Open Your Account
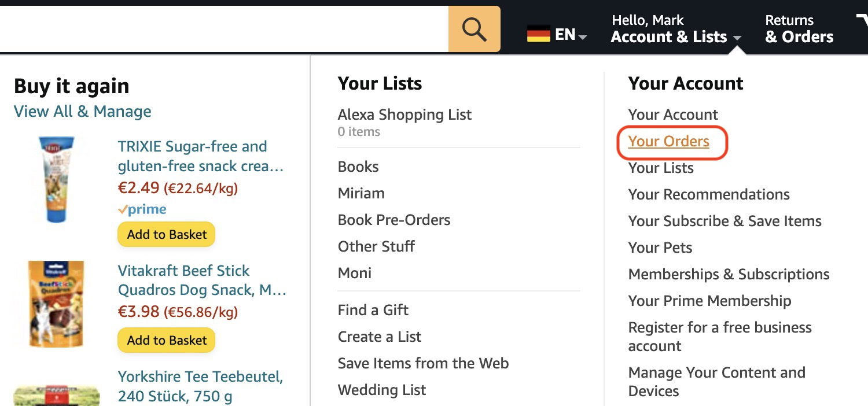 (x=672, y=114)
